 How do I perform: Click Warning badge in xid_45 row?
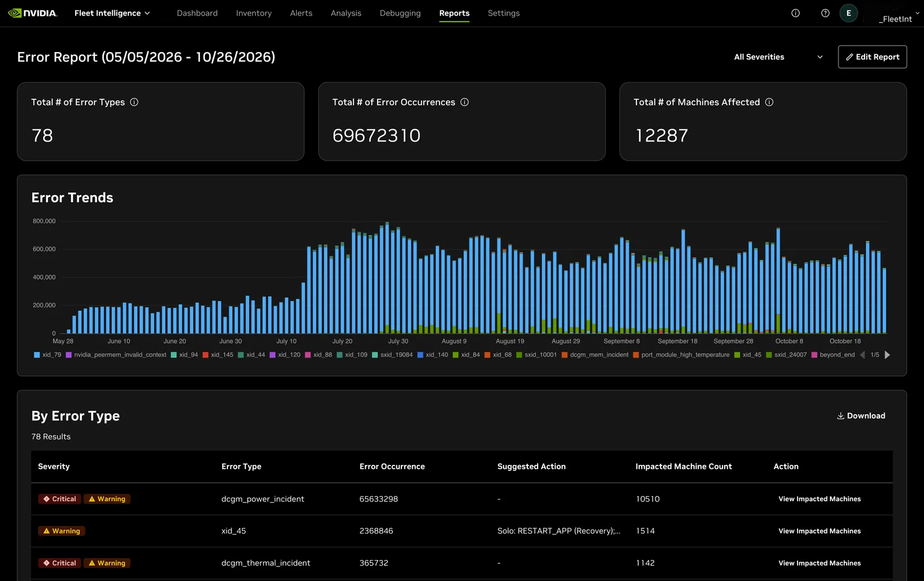[x=62, y=531]
